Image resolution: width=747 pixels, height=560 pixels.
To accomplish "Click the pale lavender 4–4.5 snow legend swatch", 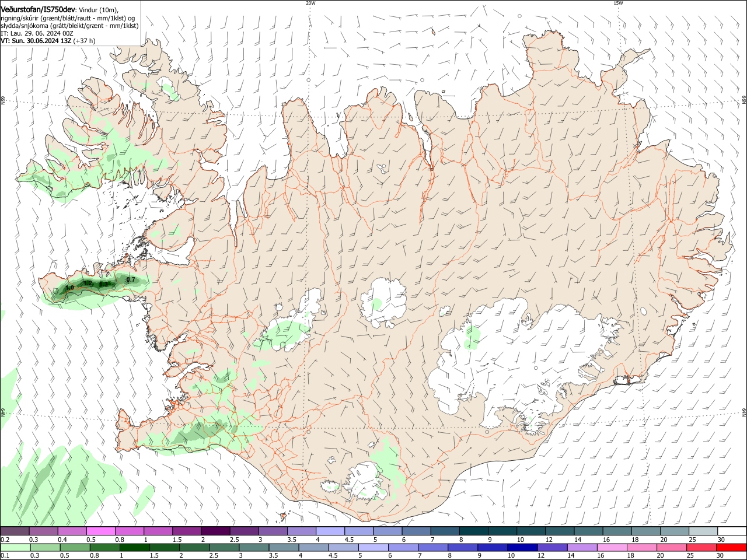I will [330, 531].
